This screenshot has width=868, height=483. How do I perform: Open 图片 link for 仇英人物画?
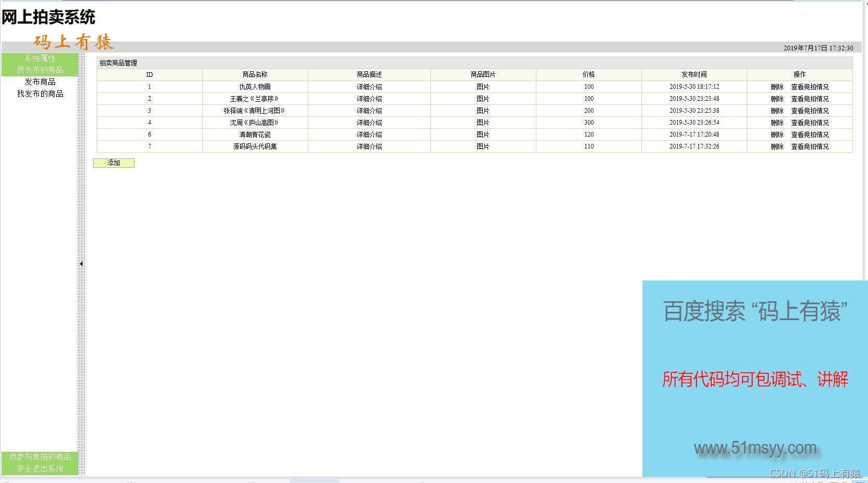click(x=483, y=87)
